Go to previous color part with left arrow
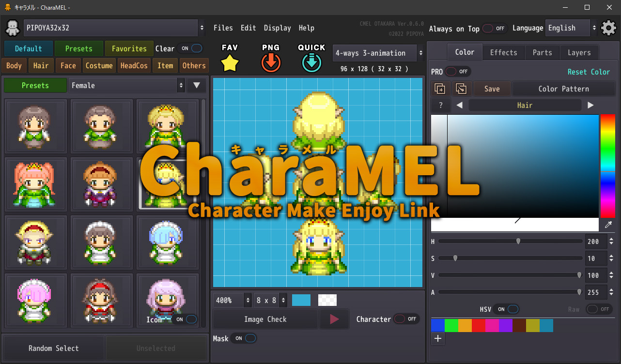 459,105
